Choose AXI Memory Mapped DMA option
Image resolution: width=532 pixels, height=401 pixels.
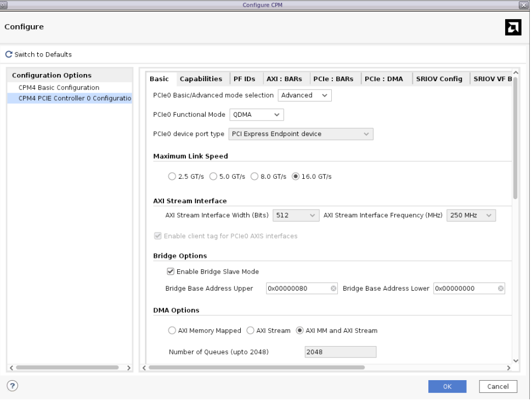(171, 330)
